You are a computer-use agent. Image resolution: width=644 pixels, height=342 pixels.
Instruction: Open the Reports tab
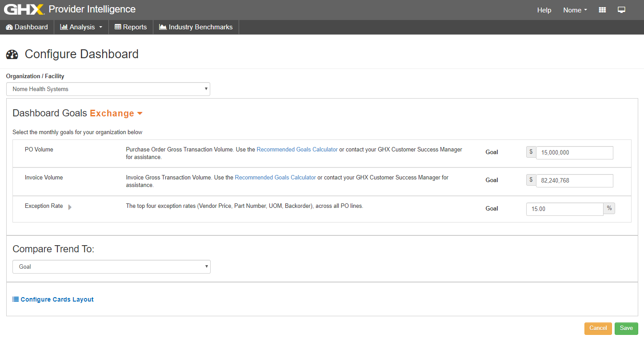(x=131, y=27)
